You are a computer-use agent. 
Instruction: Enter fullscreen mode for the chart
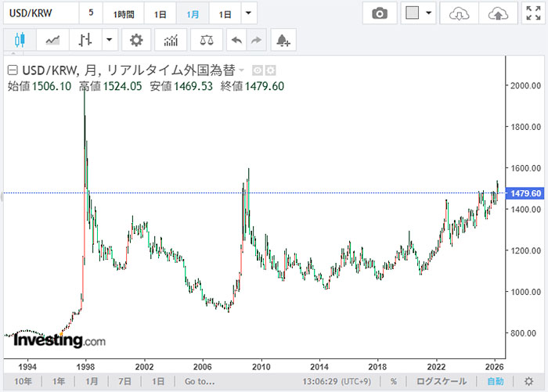coord(533,13)
